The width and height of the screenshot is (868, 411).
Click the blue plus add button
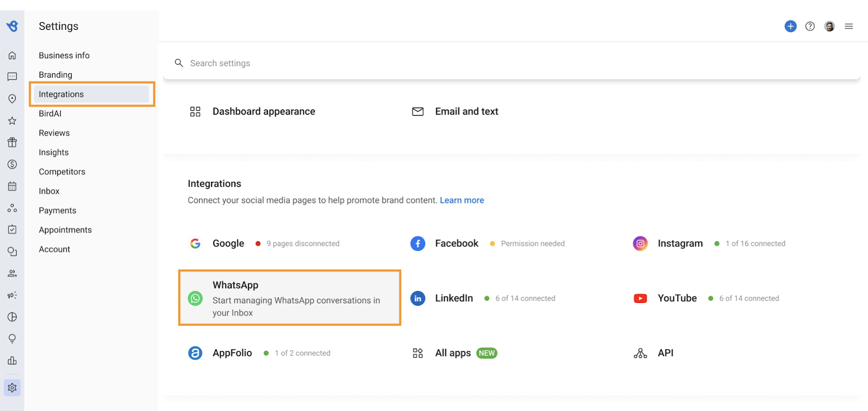tap(790, 26)
